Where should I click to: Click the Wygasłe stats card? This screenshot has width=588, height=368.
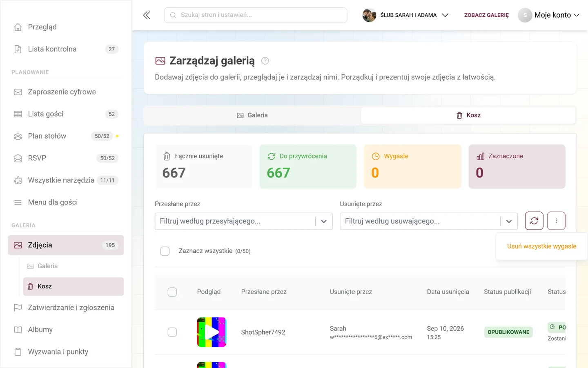pos(412,166)
